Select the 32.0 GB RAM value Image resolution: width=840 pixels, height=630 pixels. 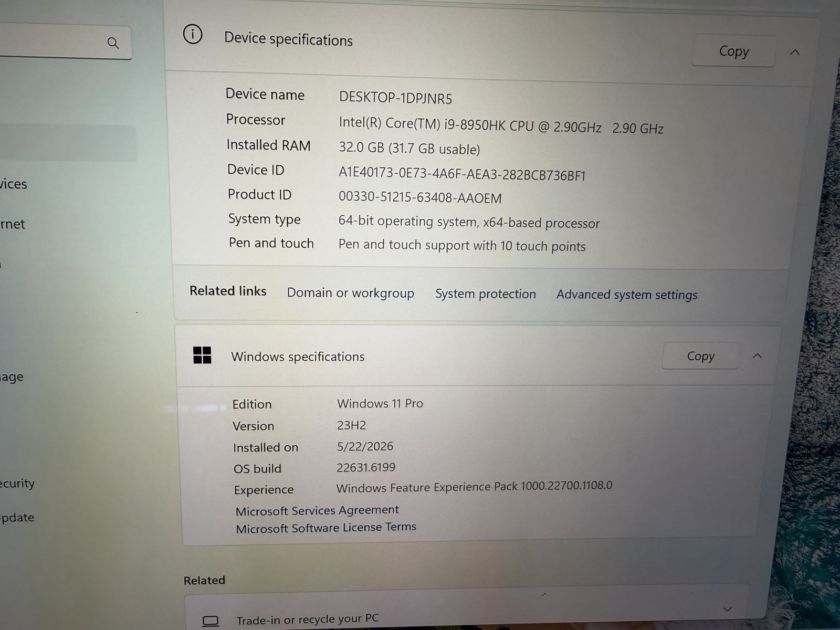[409, 148]
